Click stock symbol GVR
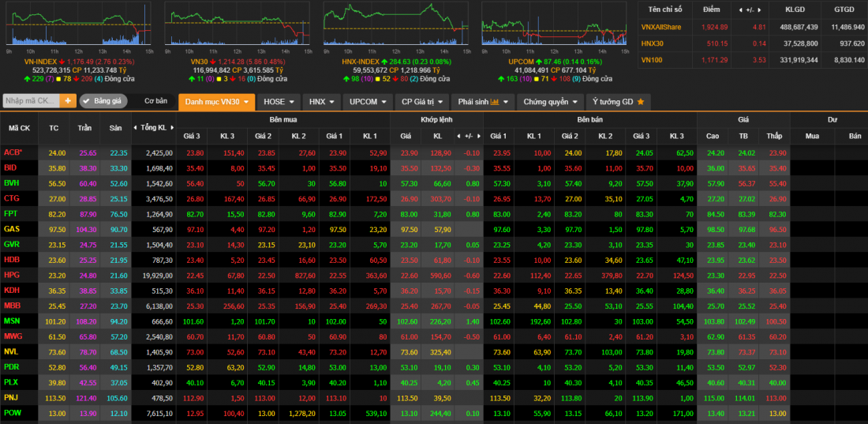Viewport: 868px width, 424px height. pyautogui.click(x=11, y=244)
